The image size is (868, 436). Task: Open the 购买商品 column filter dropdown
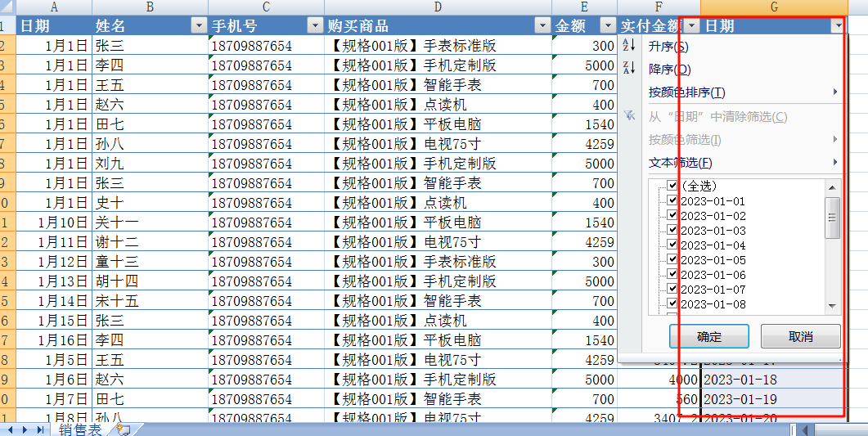point(542,25)
